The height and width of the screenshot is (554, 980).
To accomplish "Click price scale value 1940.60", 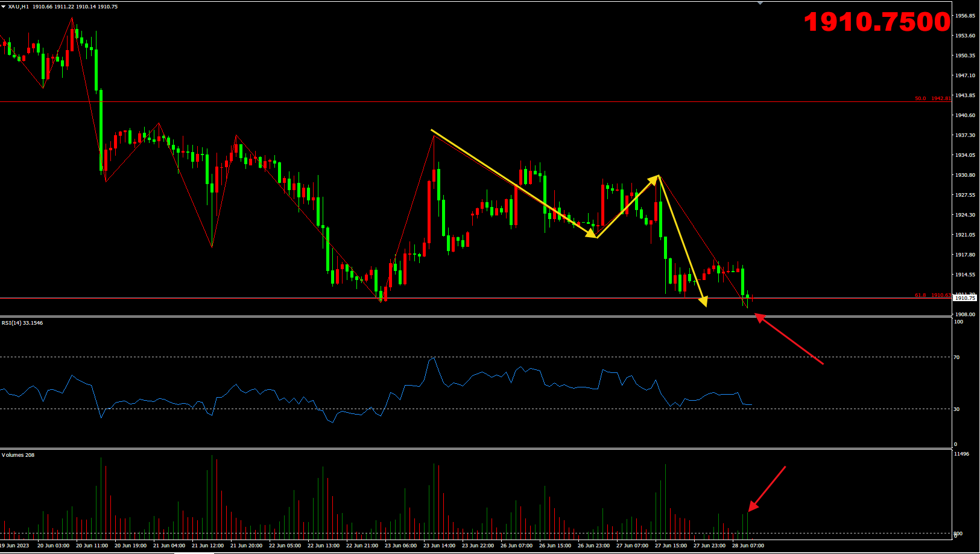I will [965, 115].
